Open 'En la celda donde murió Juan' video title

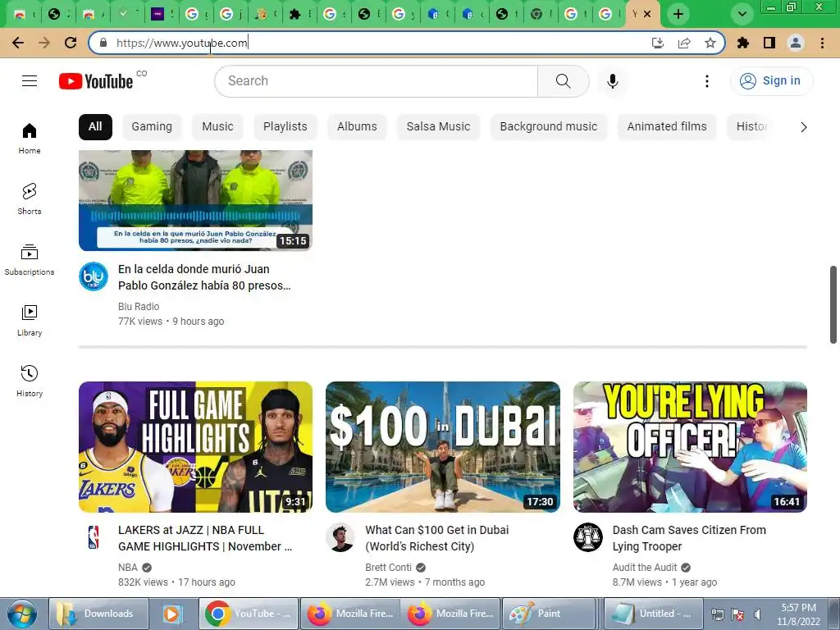click(x=204, y=277)
